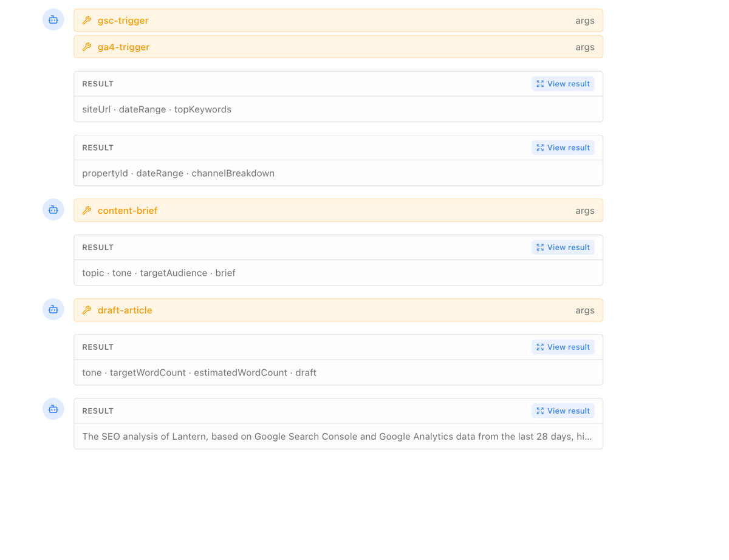Toggle args for the draft-article call
Viewport: 729px width, 560px height.
pos(584,310)
